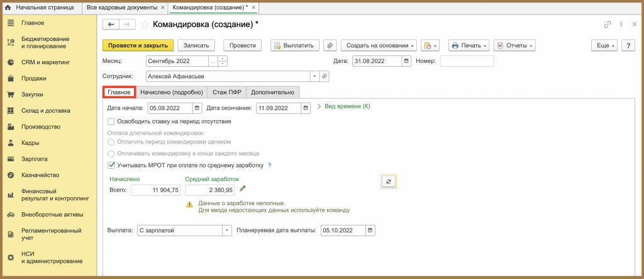Click the Выплатить button
Image resolution: width=644 pixels, height=279 pixels.
pos(295,45)
